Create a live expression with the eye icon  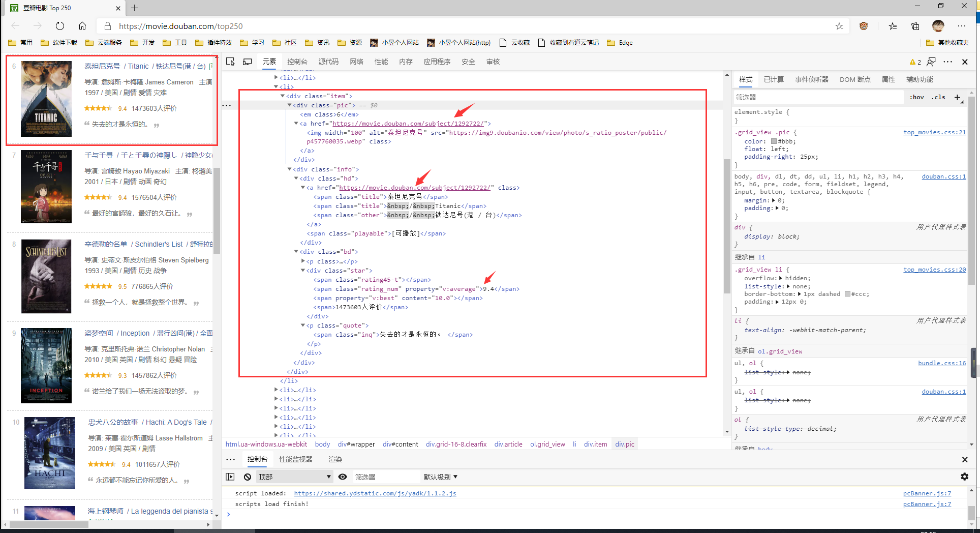[343, 477]
